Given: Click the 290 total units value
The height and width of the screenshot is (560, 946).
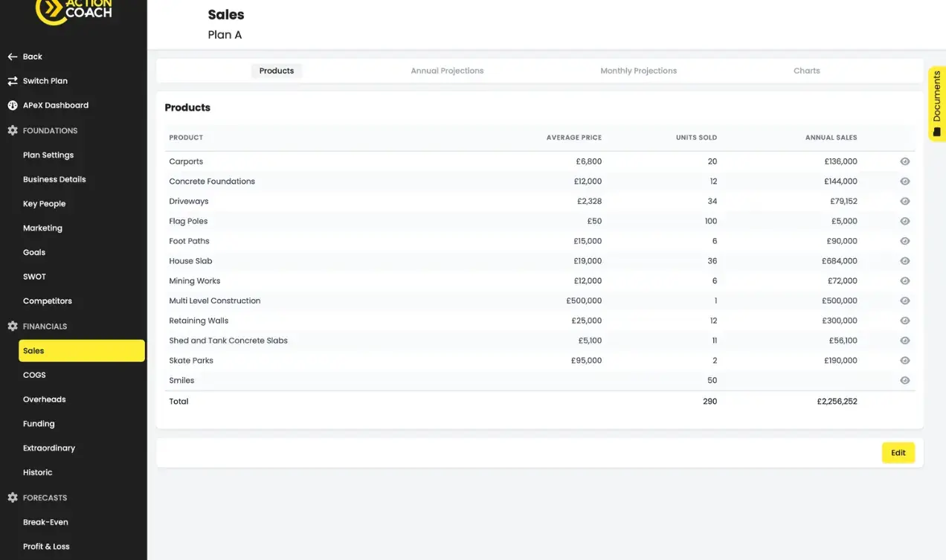Looking at the screenshot, I should click(710, 402).
